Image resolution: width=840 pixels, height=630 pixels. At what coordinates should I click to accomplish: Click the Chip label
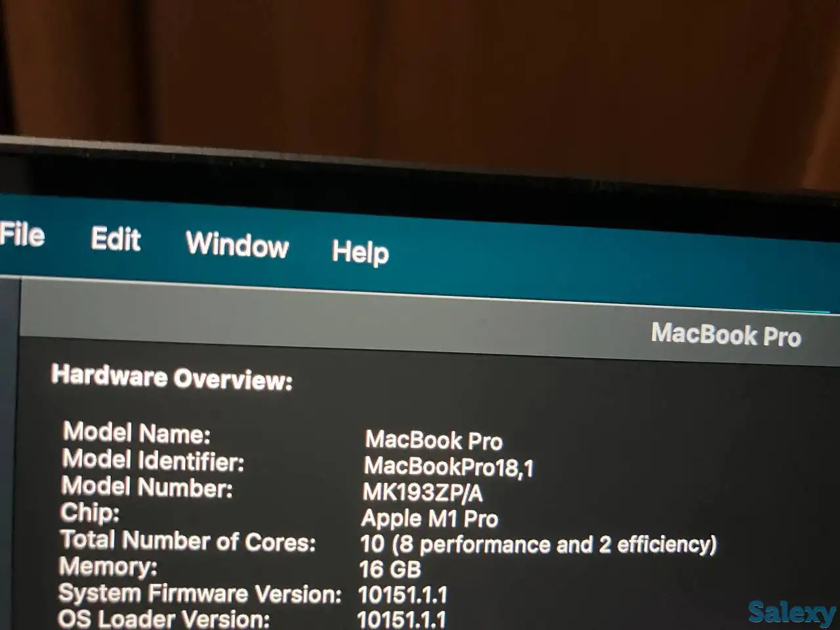[x=92, y=514]
